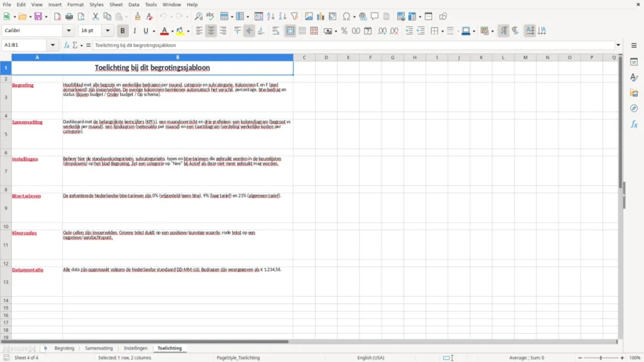
Task: Click the Insert Chart icon
Action: (320, 16)
